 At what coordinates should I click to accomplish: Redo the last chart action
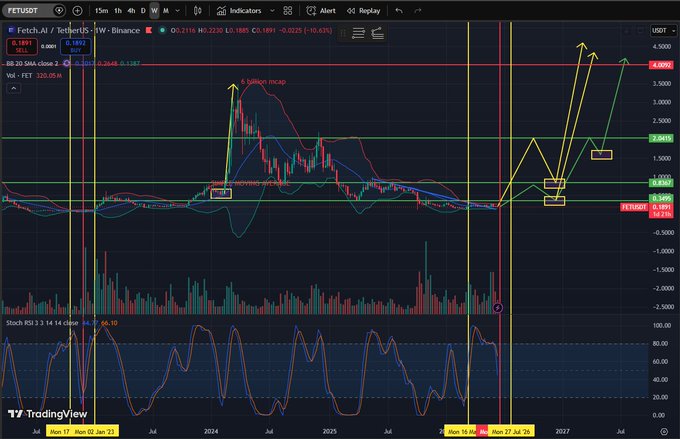pyautogui.click(x=418, y=10)
